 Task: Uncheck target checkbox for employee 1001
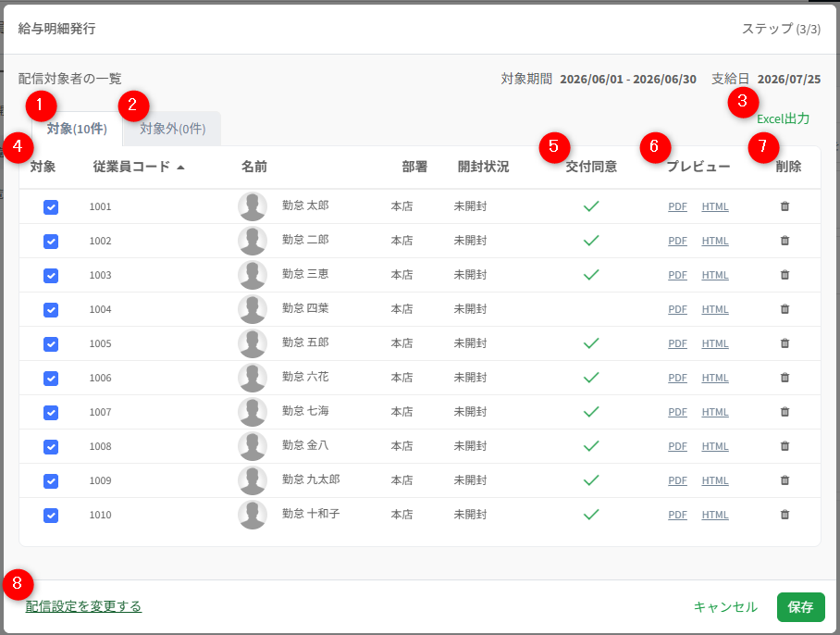[x=51, y=206]
